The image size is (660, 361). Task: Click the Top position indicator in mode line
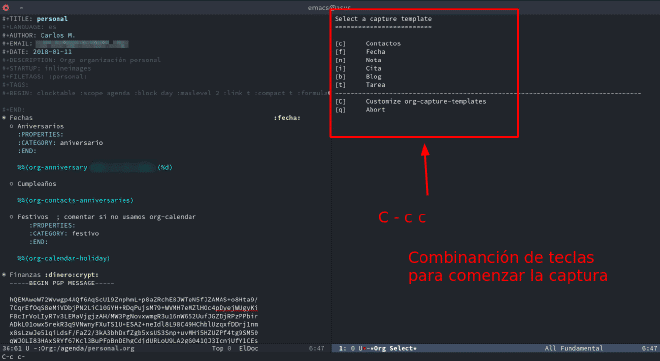(x=217, y=348)
